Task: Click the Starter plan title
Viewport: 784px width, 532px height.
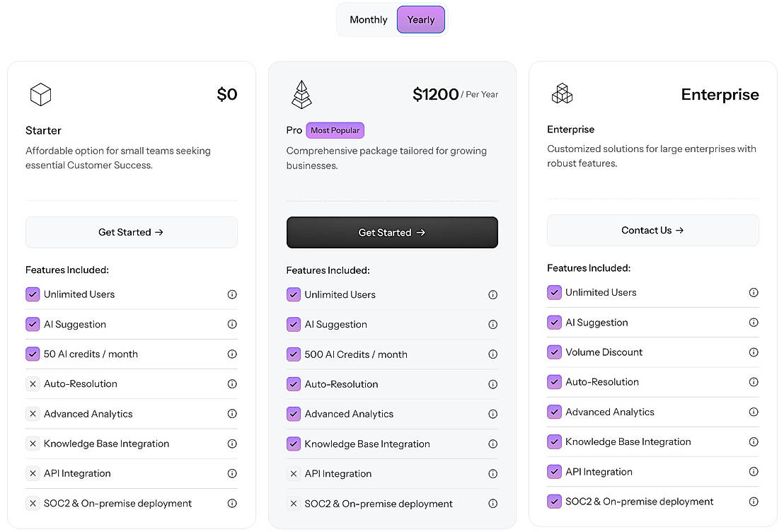Action: click(43, 130)
